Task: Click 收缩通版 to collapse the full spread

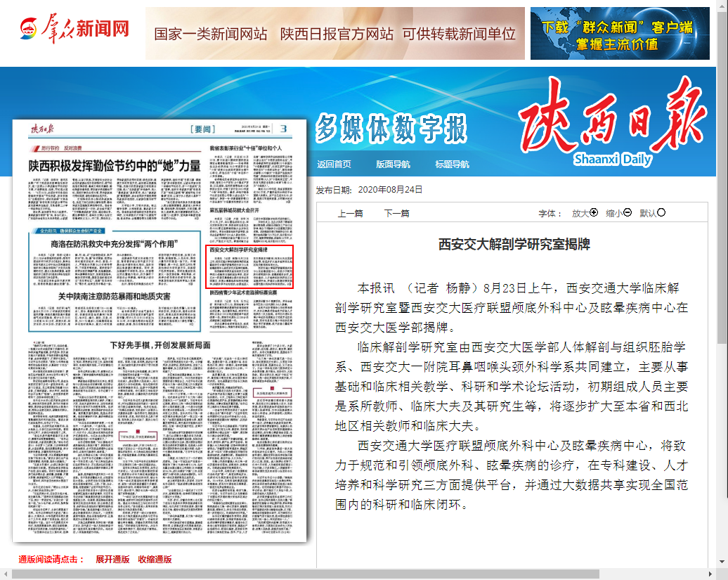Action: [155, 560]
